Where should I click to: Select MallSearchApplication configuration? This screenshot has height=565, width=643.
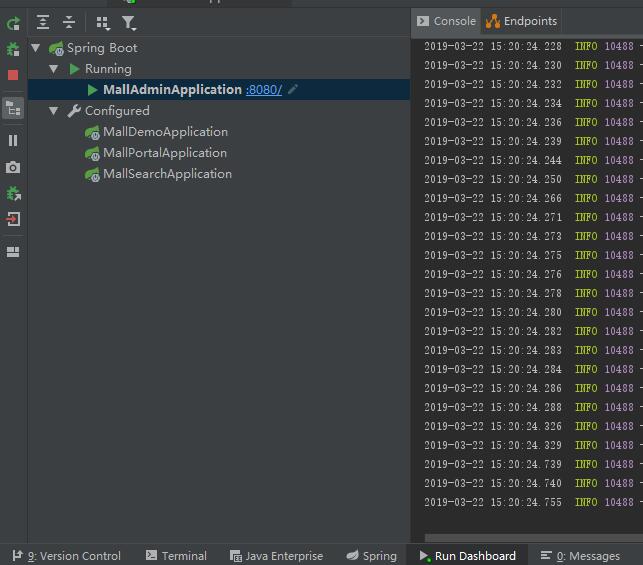(x=167, y=174)
